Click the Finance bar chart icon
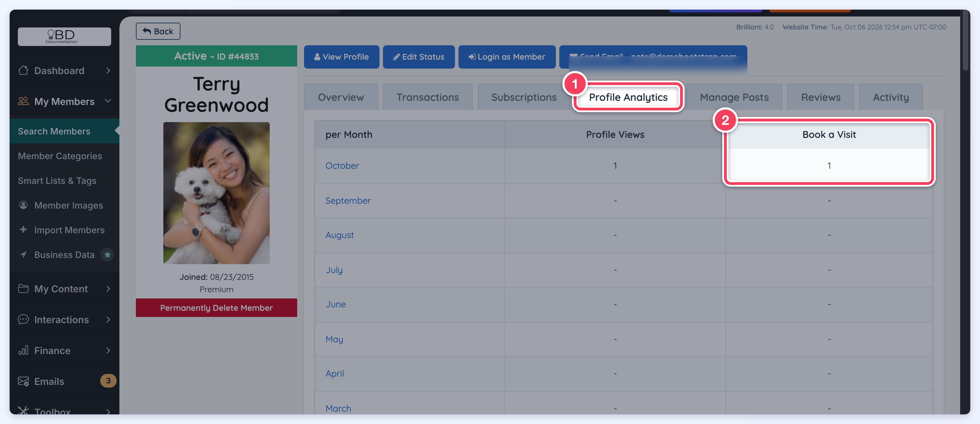 pos(23,350)
